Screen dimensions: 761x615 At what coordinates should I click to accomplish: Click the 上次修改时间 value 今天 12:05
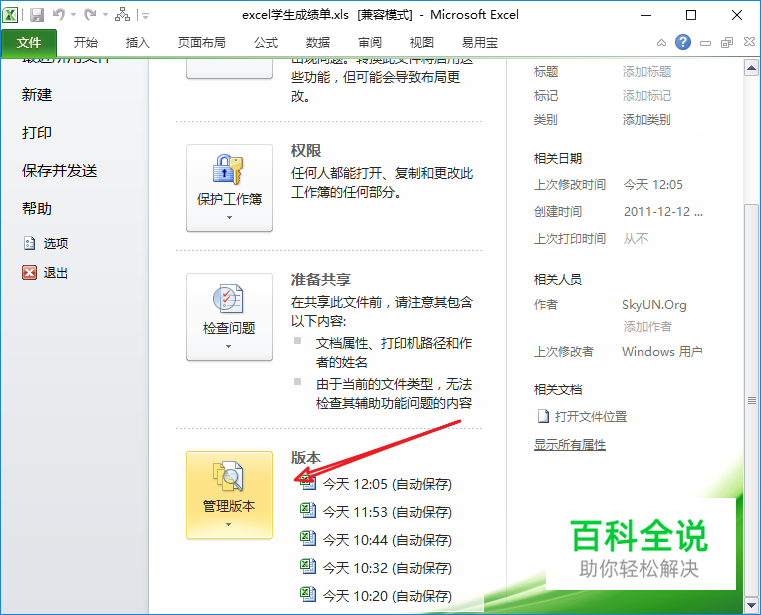pyautogui.click(x=653, y=185)
